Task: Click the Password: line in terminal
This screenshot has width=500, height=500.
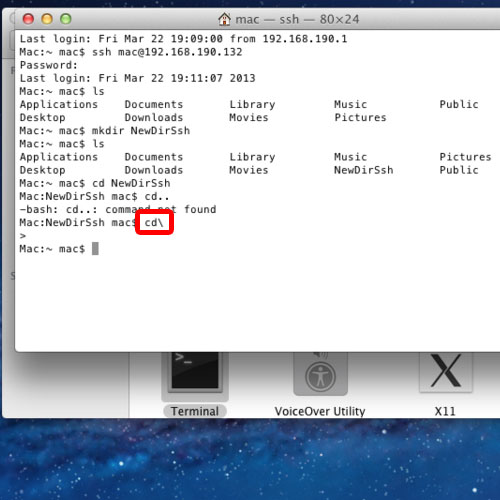Action: 49,65
